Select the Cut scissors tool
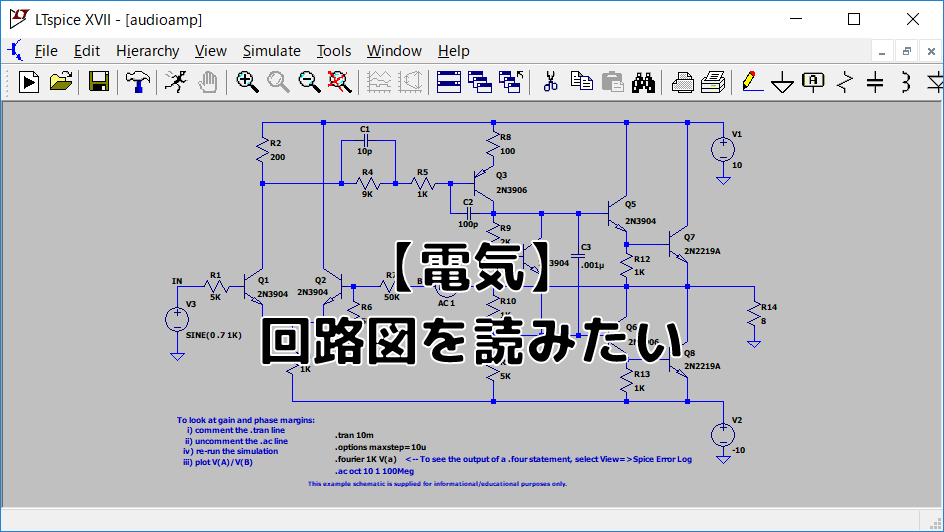The height and width of the screenshot is (532, 944). pyautogui.click(x=550, y=81)
